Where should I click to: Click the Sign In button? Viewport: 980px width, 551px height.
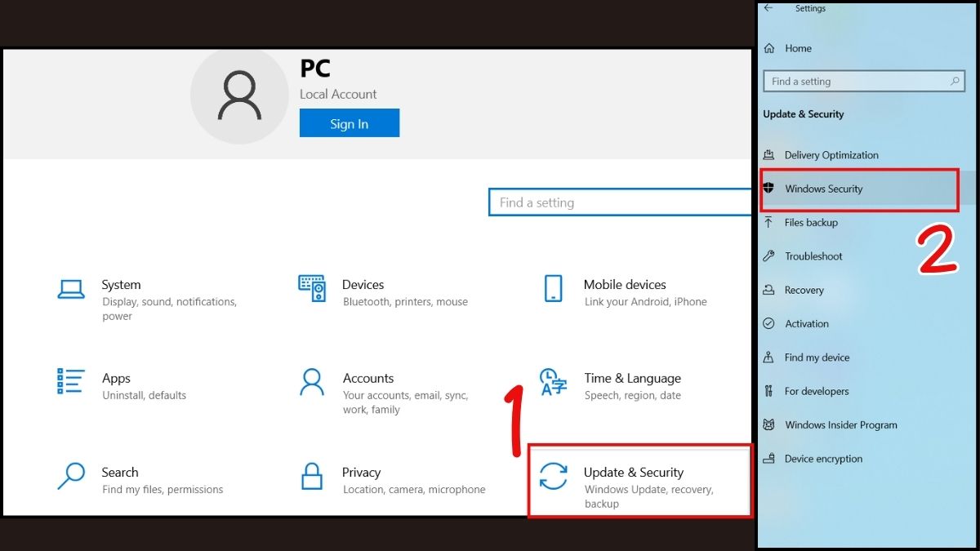pyautogui.click(x=349, y=122)
